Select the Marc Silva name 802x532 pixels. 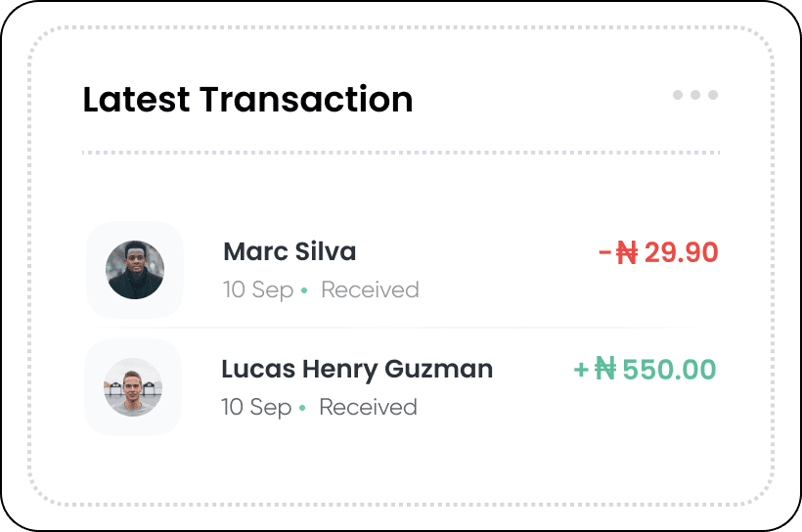[x=290, y=251]
